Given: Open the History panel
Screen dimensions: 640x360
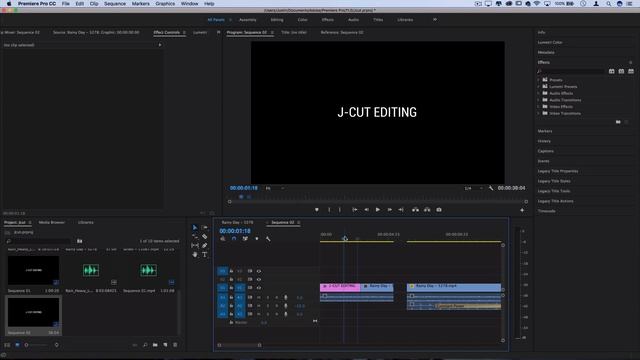Looking at the screenshot, I should click(x=544, y=141).
